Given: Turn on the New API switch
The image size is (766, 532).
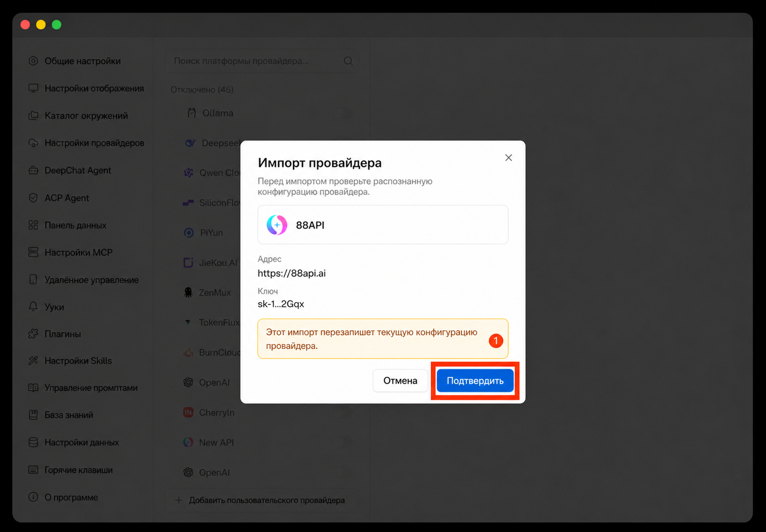Looking at the screenshot, I should (x=342, y=442).
